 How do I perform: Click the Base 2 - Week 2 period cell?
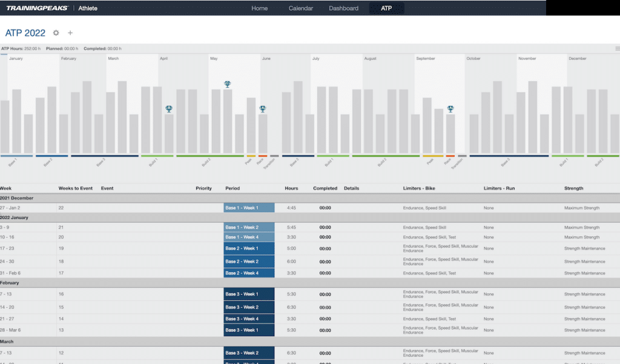pyautogui.click(x=249, y=262)
